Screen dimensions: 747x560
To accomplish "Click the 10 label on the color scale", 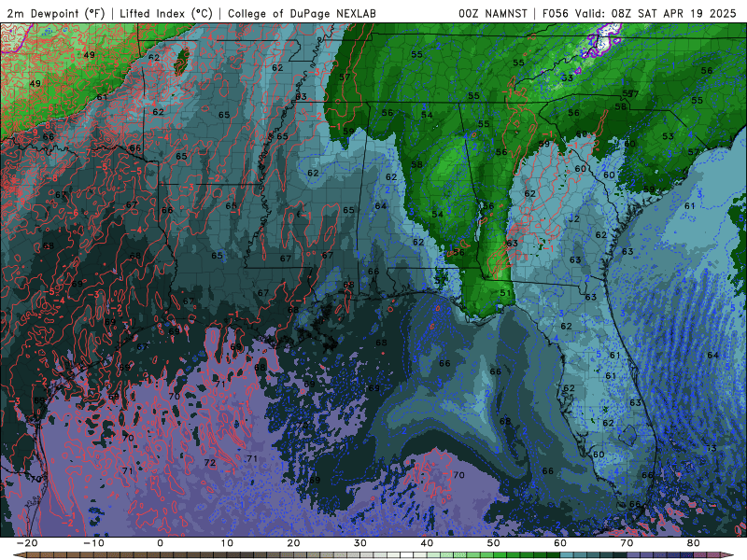I will (227, 543).
